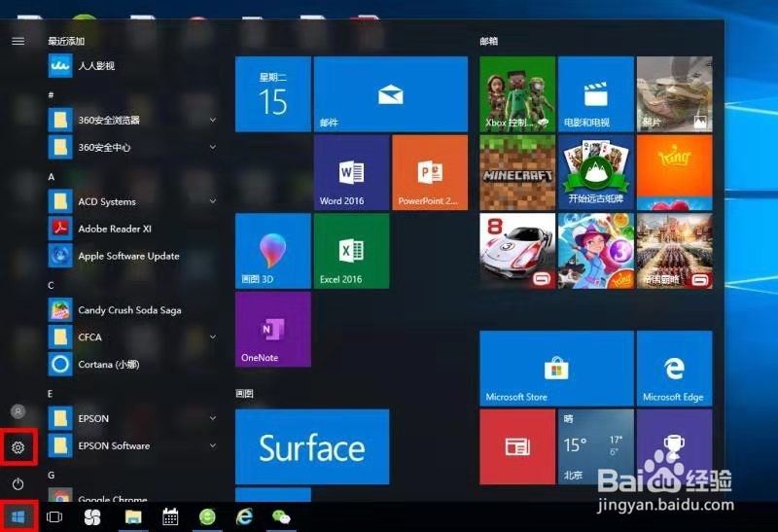Open the Word 2016 tile
778x532 pixels.
[351, 172]
